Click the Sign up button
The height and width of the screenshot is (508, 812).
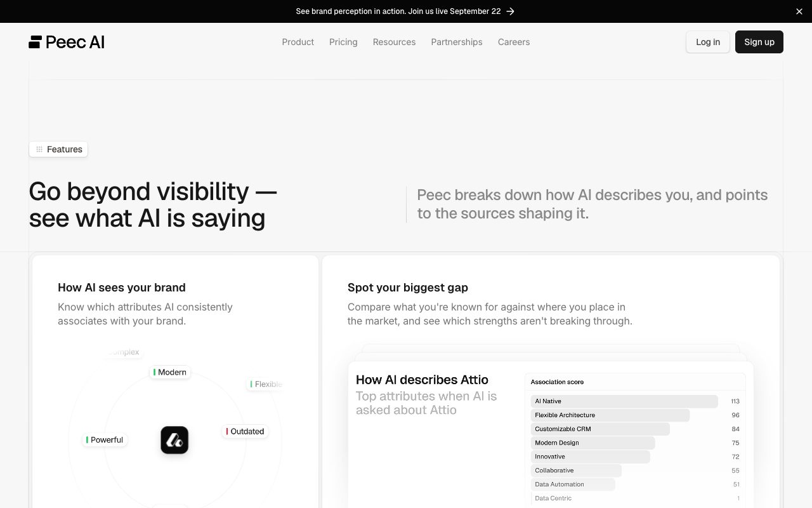759,42
